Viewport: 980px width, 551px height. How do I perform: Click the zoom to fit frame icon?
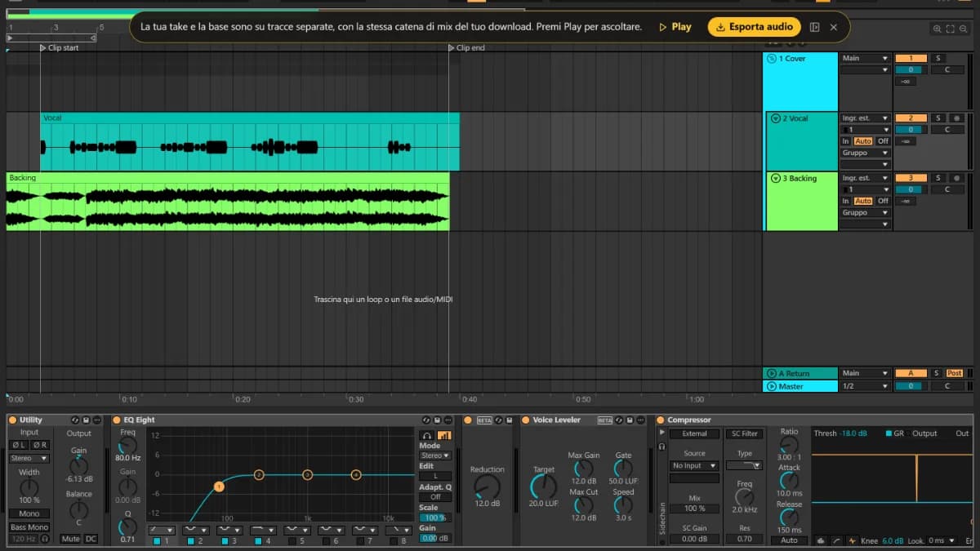[x=950, y=29]
